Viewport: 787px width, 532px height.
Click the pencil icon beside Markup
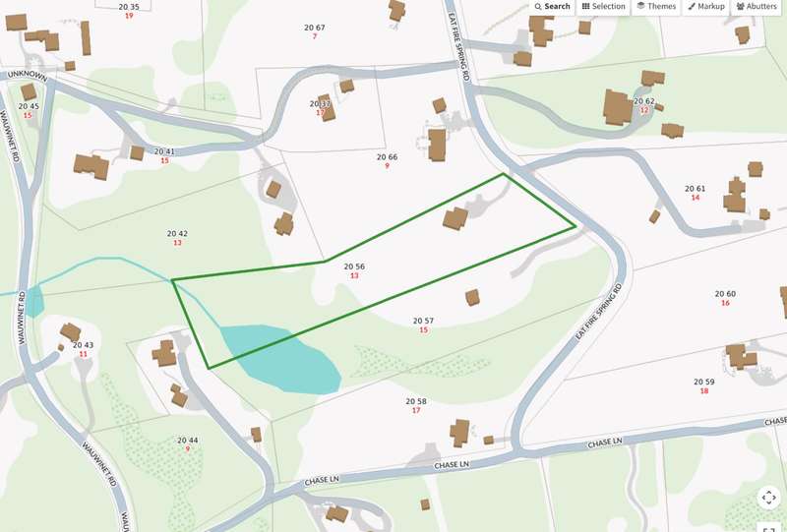[692, 7]
